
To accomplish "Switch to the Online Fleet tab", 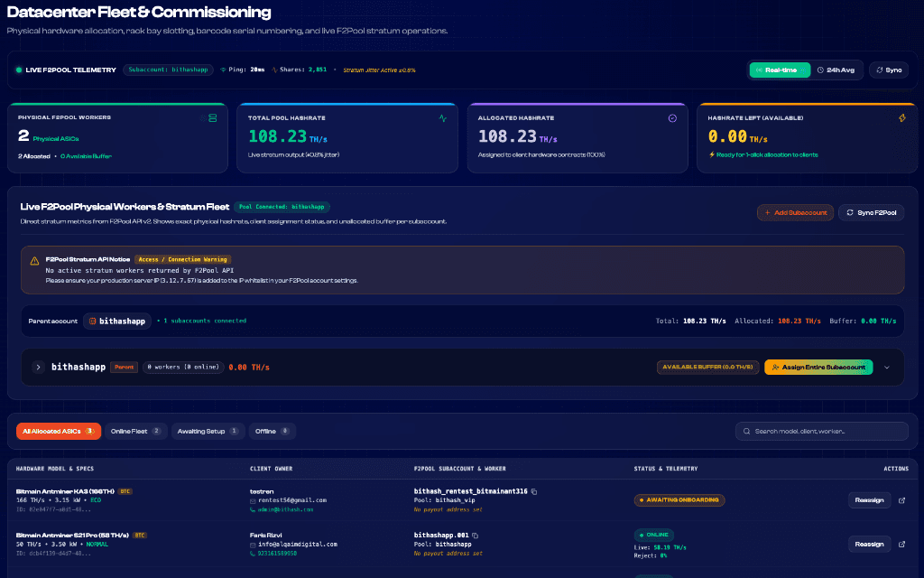I will (135, 431).
